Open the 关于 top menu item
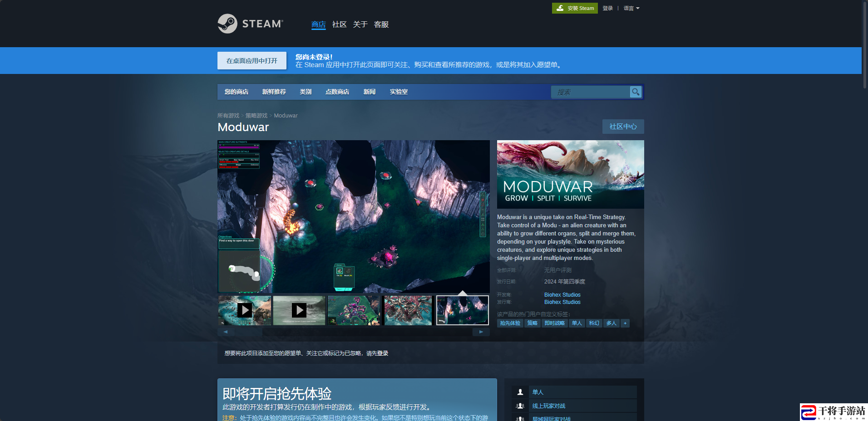 point(360,24)
